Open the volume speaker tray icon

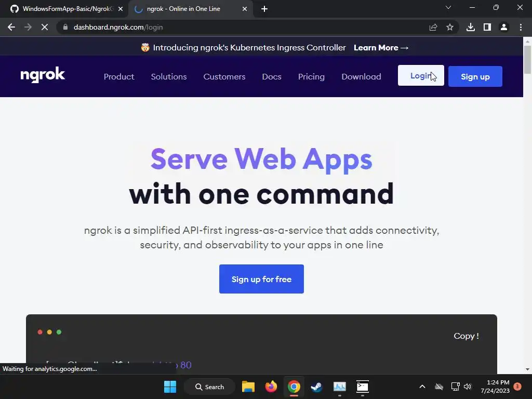[468, 387]
